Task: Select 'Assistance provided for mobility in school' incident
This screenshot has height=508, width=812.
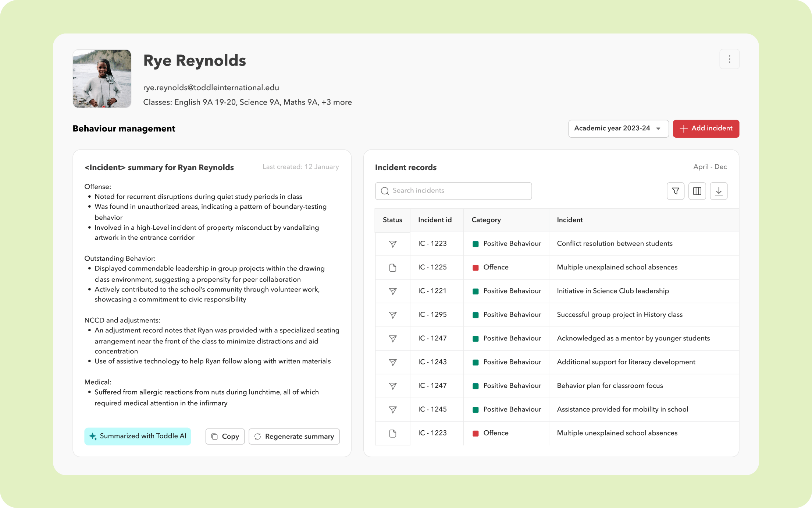Action: [x=623, y=409]
